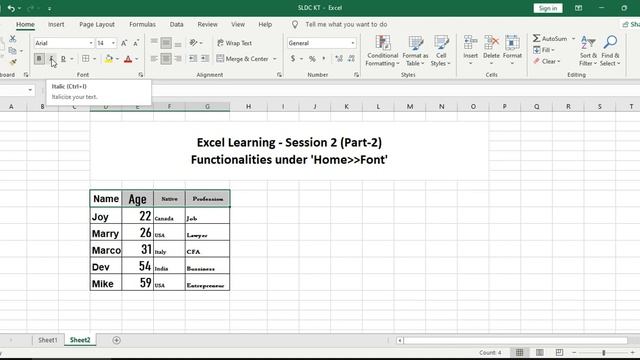Toggle Bold formatting button
This screenshot has height=360, width=640.
tap(39, 59)
